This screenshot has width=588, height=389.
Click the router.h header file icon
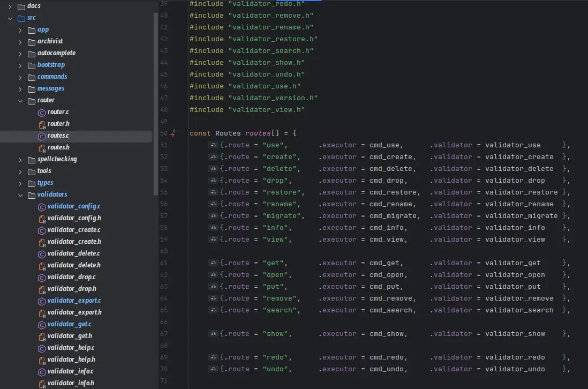(42, 124)
